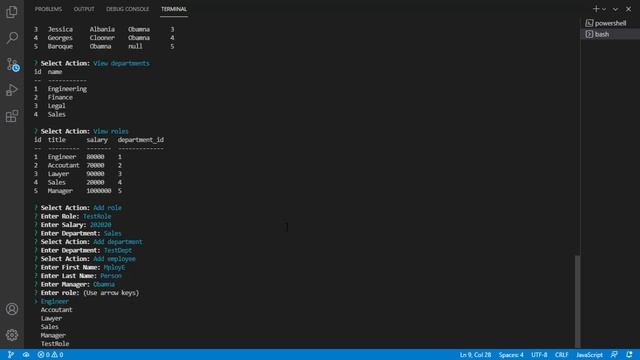640x360 pixels.
Task: Click the Manager role option in list
Action: coord(53,336)
